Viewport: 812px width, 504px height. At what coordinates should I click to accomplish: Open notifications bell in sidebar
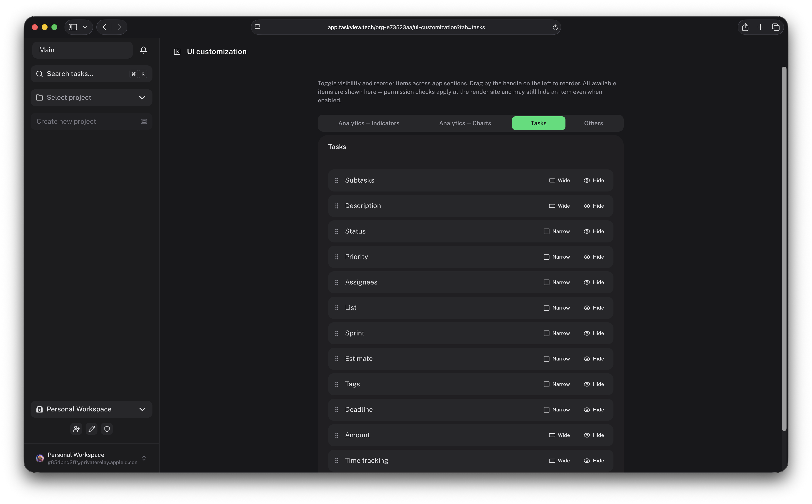(x=143, y=50)
